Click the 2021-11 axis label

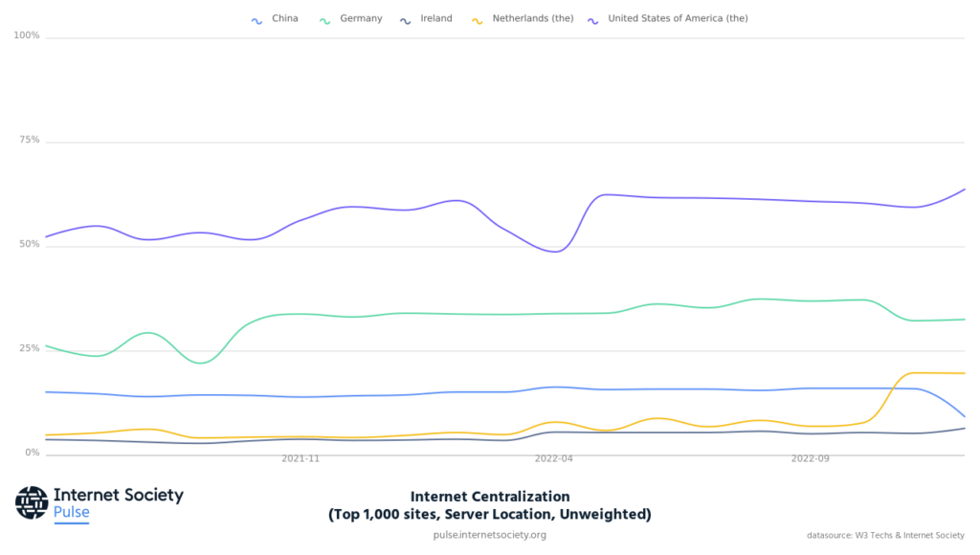click(301, 459)
